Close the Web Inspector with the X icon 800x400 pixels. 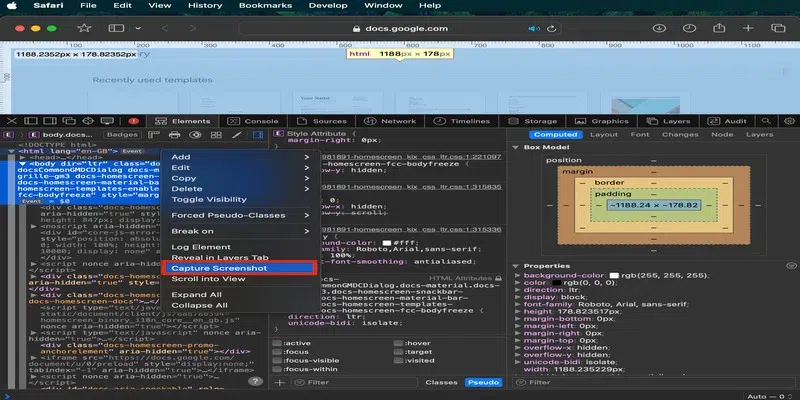click(12, 121)
